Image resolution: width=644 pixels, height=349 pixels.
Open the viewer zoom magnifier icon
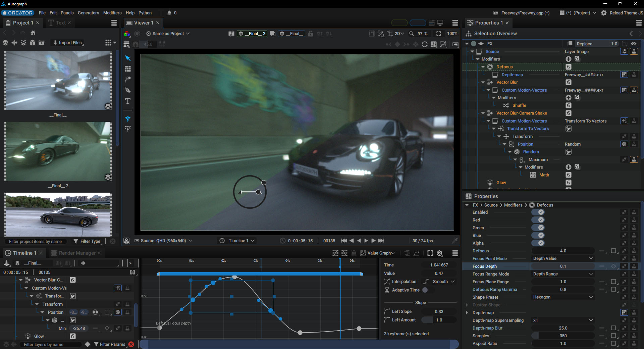pyautogui.click(x=412, y=34)
